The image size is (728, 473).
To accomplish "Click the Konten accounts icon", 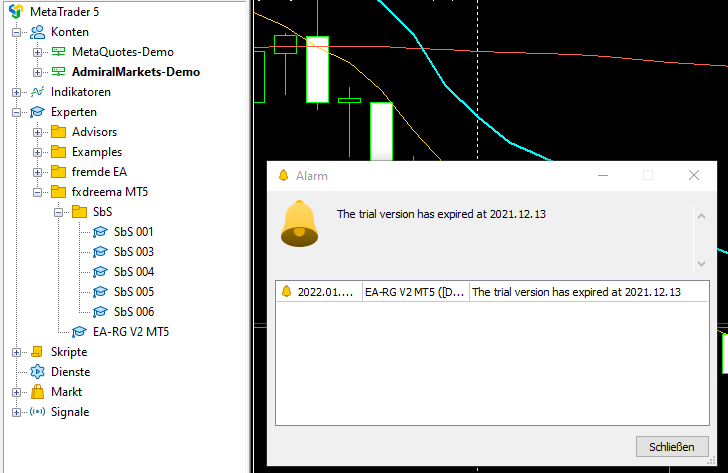I will pos(38,32).
